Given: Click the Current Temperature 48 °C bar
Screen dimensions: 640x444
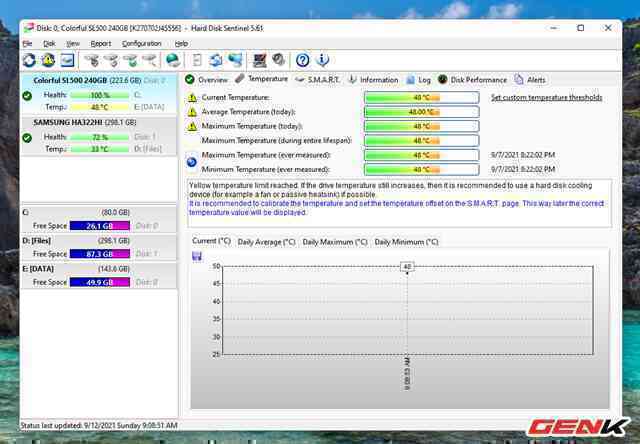Looking at the screenshot, I should point(422,98).
